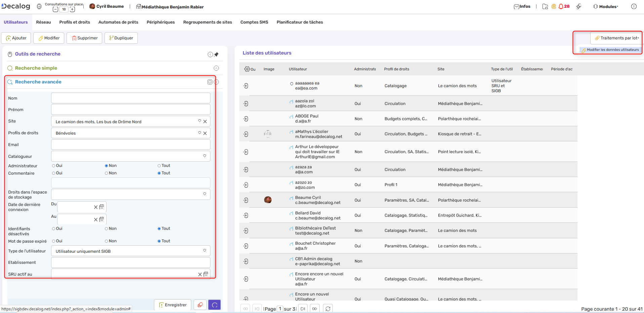Click the Enregistrer button
The width and height of the screenshot is (644, 313).
click(172, 305)
